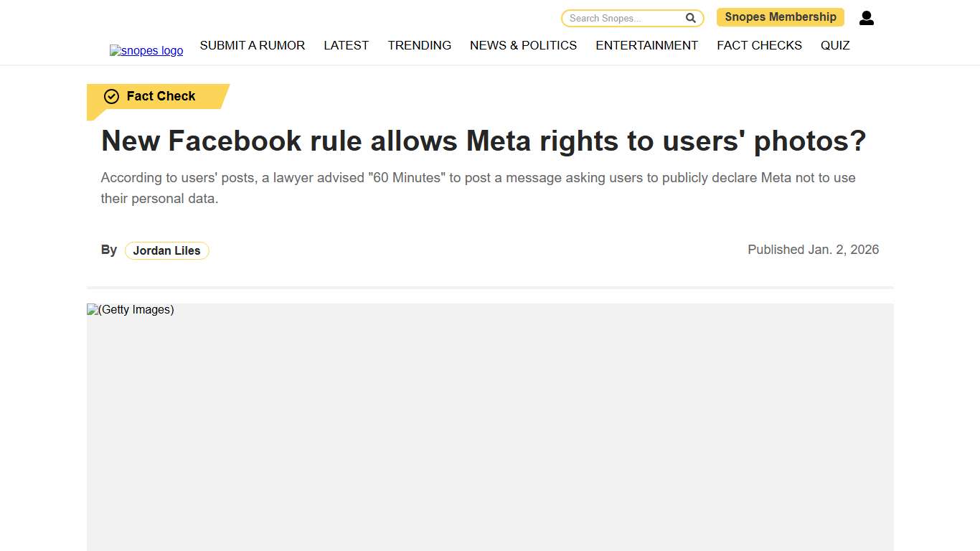Open the user account profile icon

[866, 18]
